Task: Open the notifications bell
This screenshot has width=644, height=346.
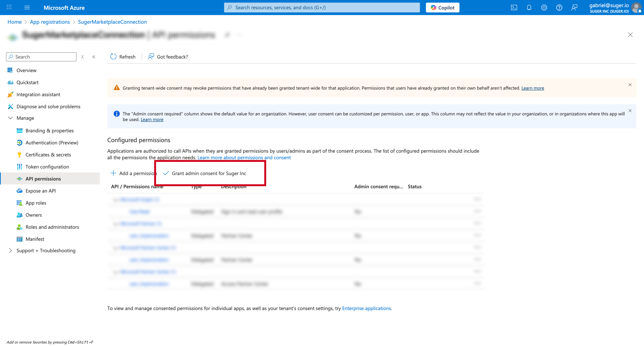Action: coord(529,8)
